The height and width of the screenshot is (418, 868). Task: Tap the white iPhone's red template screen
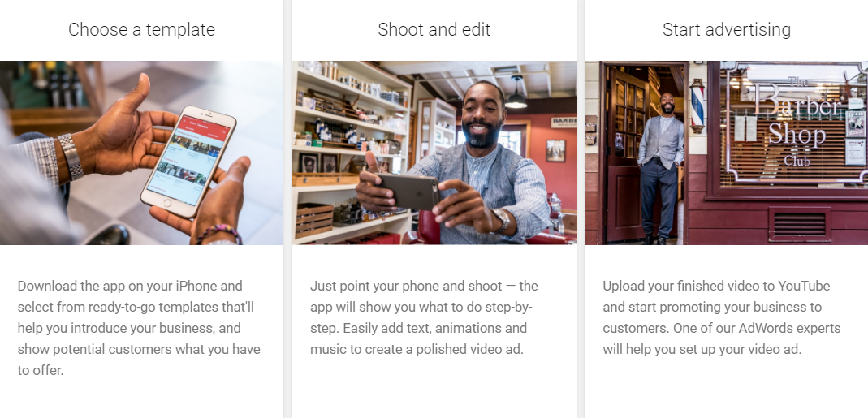[190, 160]
